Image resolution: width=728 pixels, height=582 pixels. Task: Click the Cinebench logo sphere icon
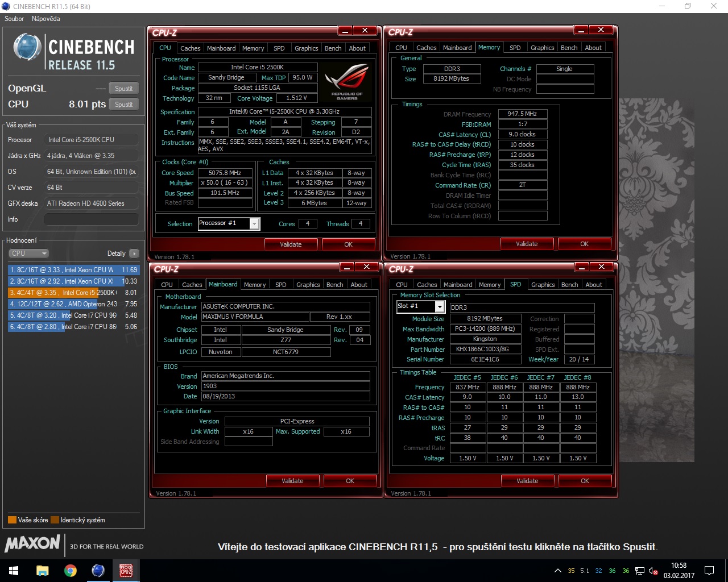(x=27, y=47)
